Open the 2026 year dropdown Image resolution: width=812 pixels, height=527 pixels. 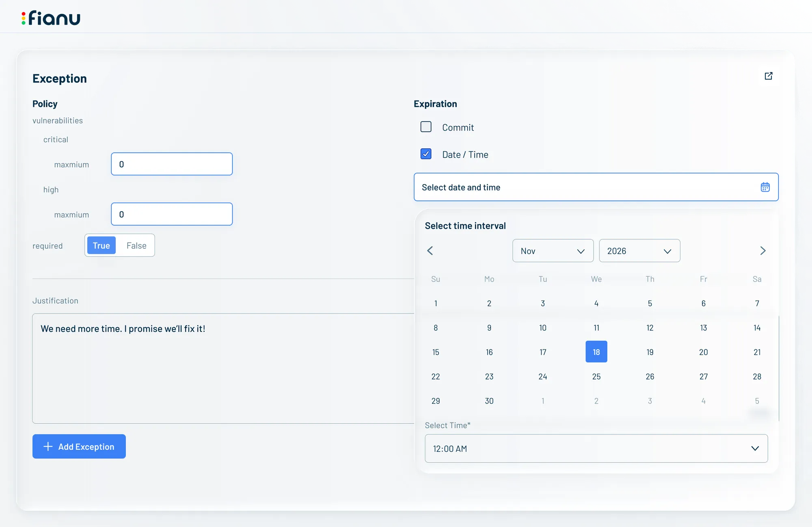click(639, 251)
